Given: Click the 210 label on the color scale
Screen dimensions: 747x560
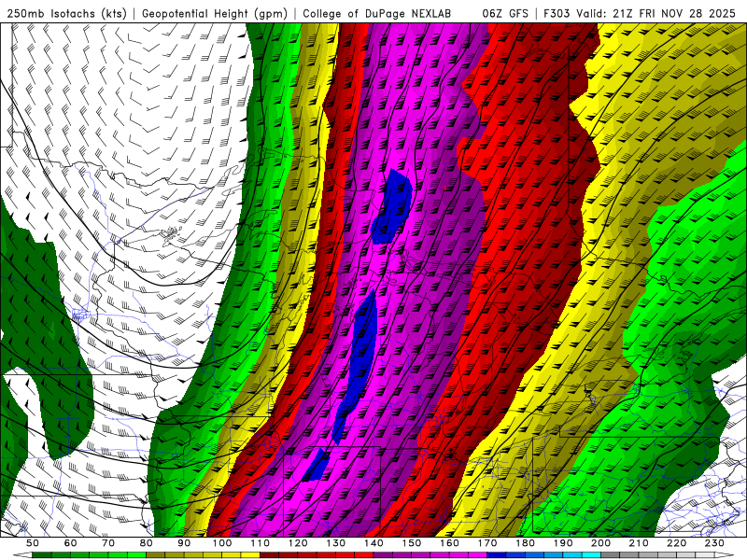Looking at the screenshot, I should tap(639, 543).
